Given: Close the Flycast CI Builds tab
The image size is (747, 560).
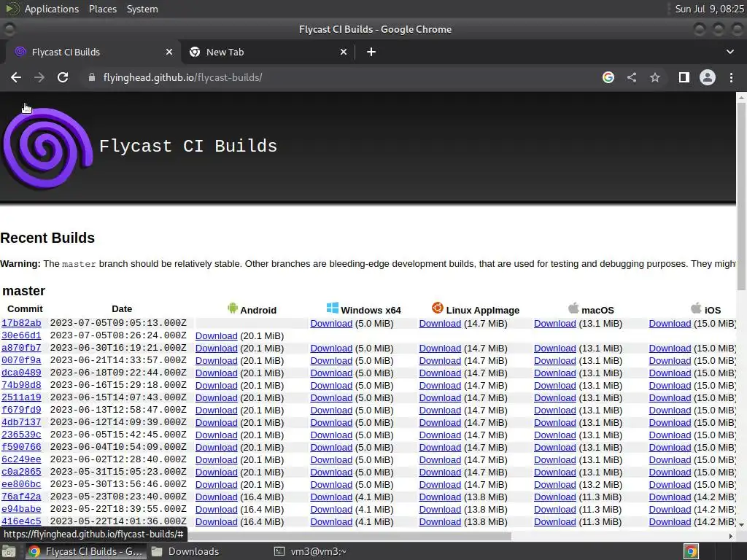Looking at the screenshot, I should [x=169, y=52].
